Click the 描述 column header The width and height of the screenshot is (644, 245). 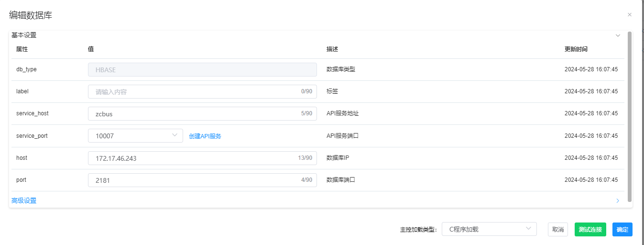pyautogui.click(x=332, y=49)
